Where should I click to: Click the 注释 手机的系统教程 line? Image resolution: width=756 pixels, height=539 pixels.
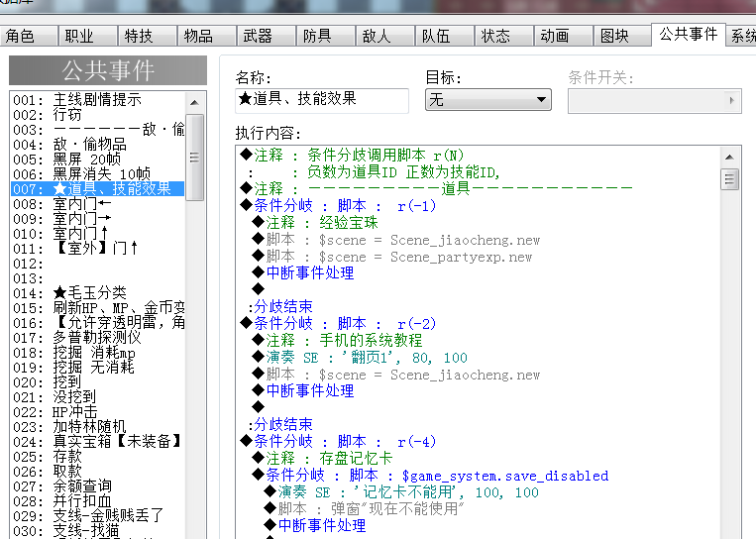(x=337, y=341)
